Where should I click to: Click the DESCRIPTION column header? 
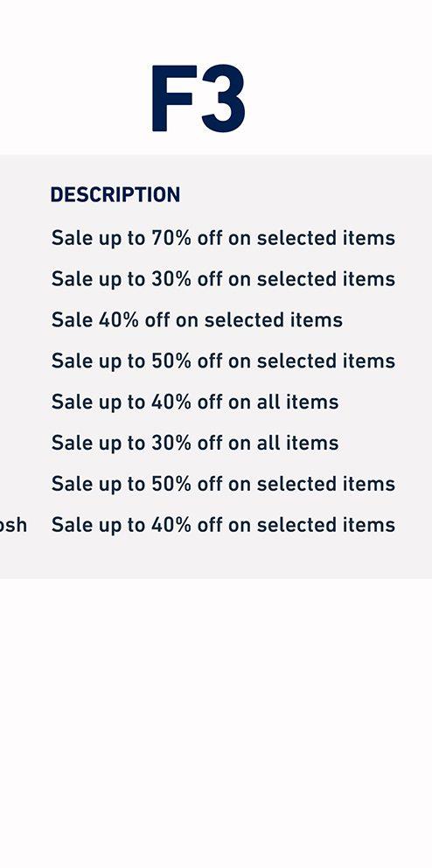click(115, 195)
